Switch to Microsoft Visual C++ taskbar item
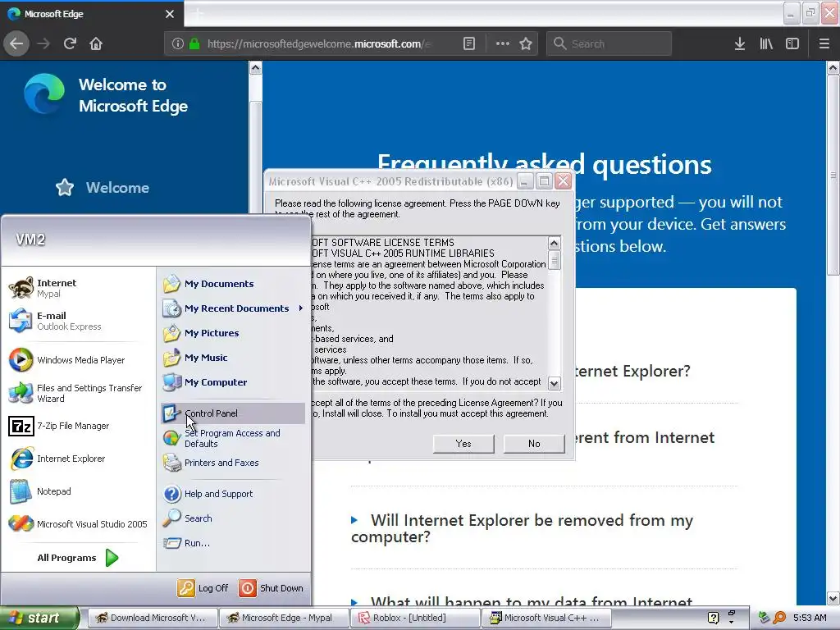 [546, 618]
